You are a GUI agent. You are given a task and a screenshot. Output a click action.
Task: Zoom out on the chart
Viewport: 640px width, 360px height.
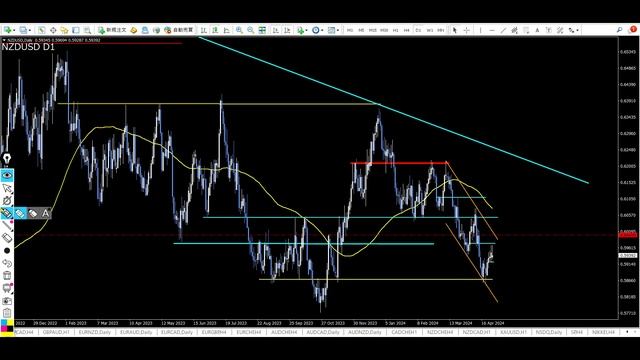(251, 30)
